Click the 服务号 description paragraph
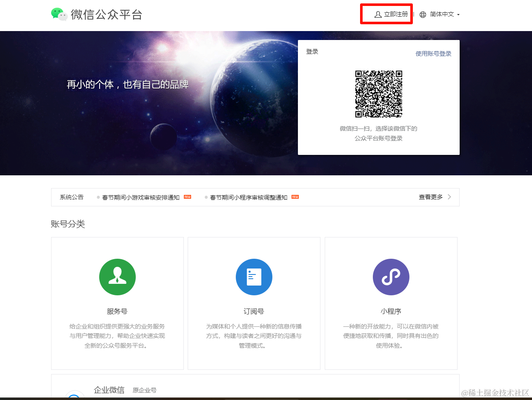 pyautogui.click(x=117, y=336)
